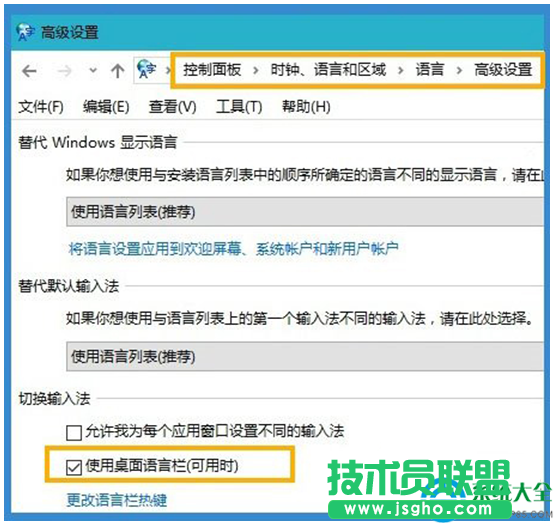Toggle 使用桌面语言栏(可用时) checkbox

click(x=74, y=468)
